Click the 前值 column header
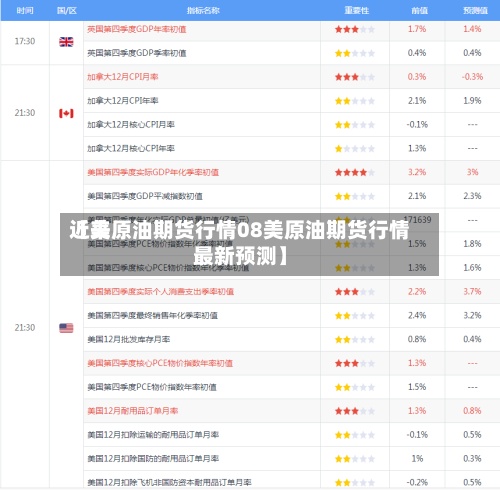 (x=419, y=11)
